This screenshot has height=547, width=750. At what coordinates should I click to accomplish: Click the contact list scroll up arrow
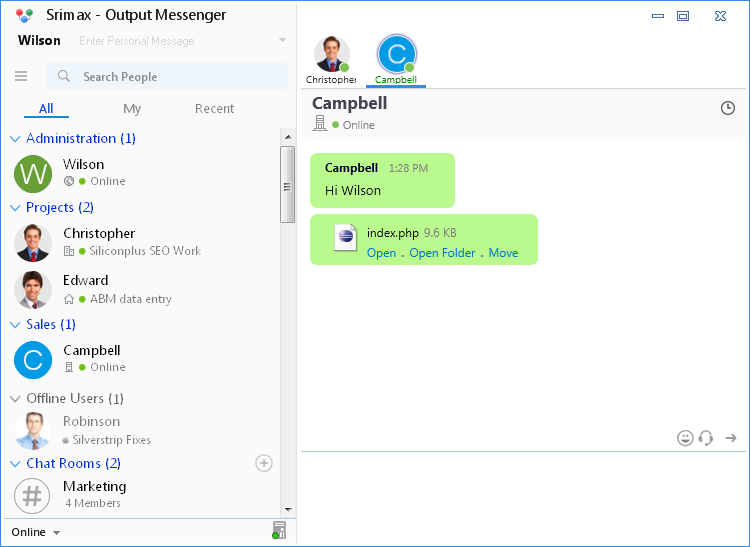tap(287, 137)
